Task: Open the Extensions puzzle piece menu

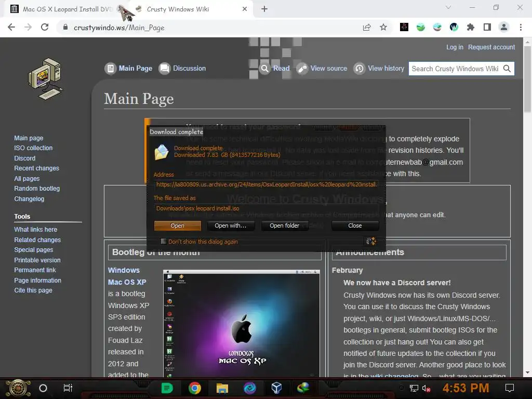Action: [471, 27]
